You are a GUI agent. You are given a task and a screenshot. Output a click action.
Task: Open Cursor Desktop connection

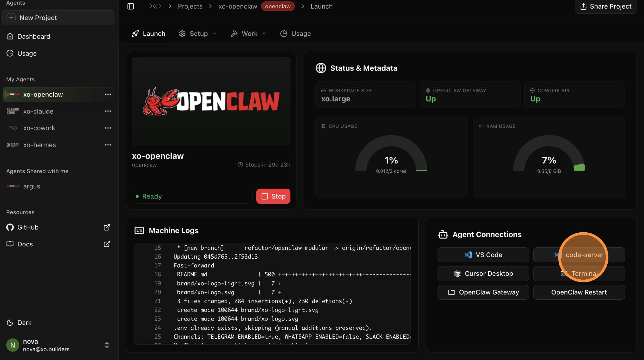[x=483, y=273]
